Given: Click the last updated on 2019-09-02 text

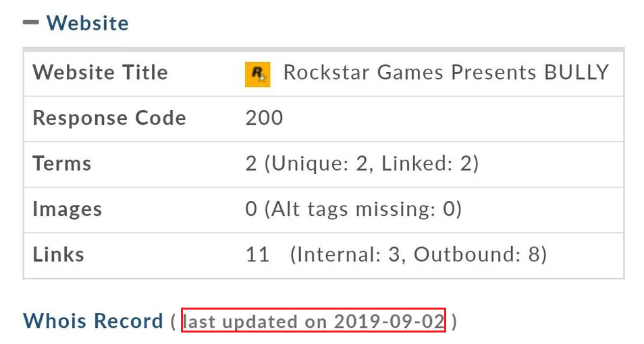Looking at the screenshot, I should (x=314, y=321).
